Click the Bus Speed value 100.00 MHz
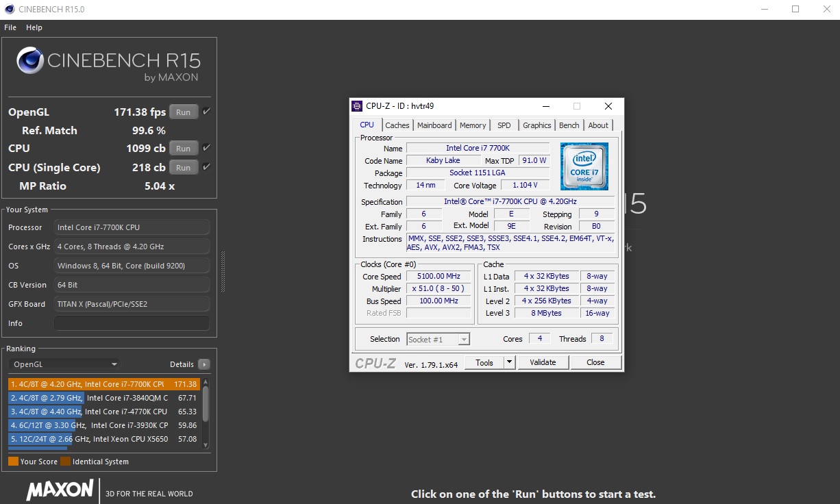This screenshot has height=504, width=840. [x=438, y=301]
